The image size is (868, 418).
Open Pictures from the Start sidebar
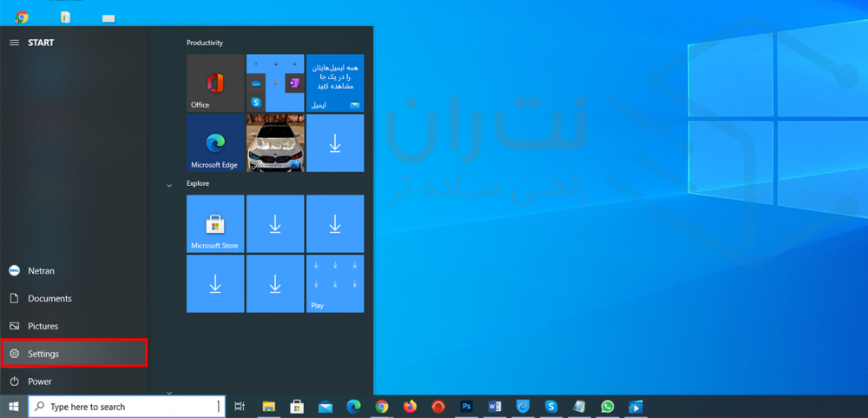coord(43,326)
